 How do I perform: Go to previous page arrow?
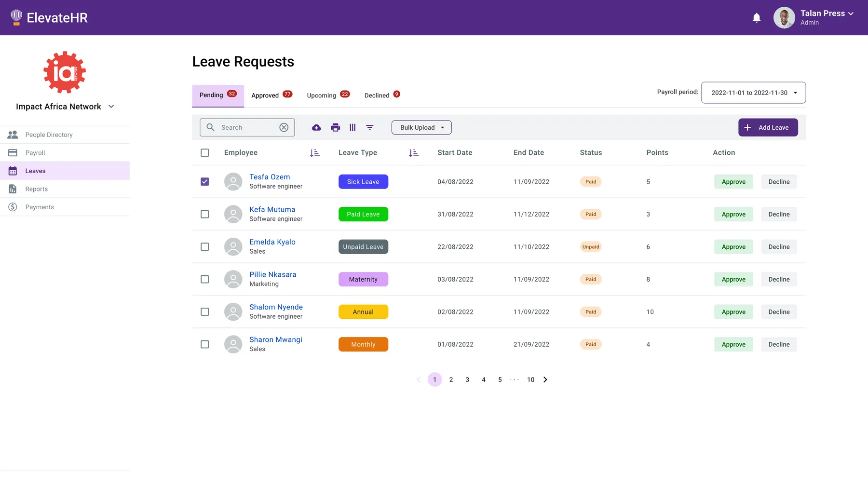[x=419, y=380]
